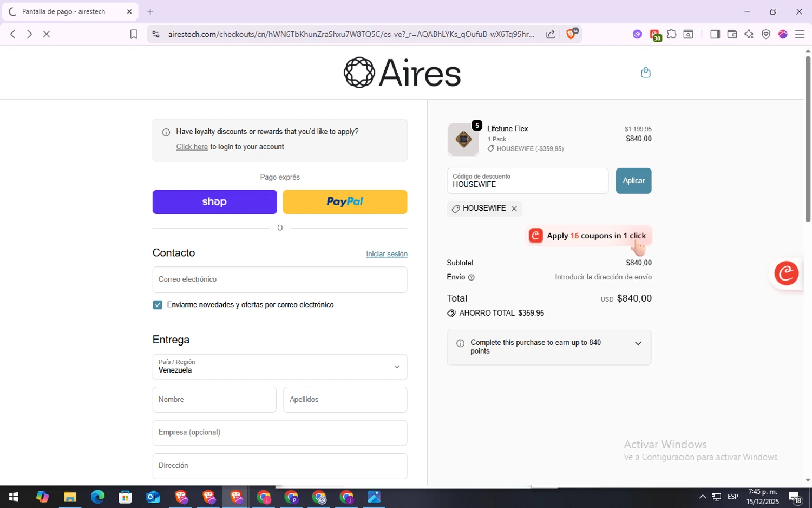Focus the Correo electrónico field
The width and height of the screenshot is (812, 508).
[280, 279]
